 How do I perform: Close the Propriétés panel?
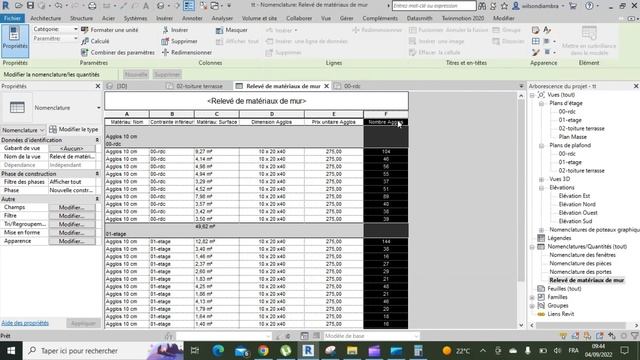[x=98, y=86]
